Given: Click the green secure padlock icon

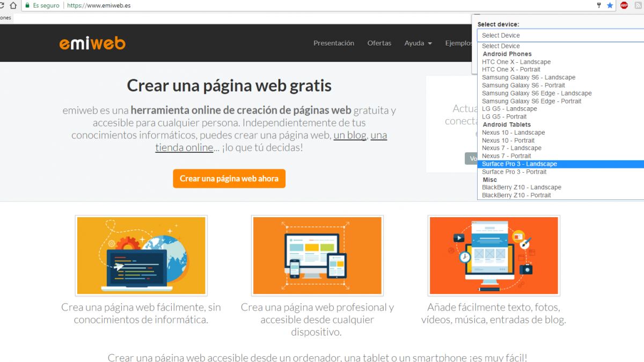Looking at the screenshot, I should [27, 5].
